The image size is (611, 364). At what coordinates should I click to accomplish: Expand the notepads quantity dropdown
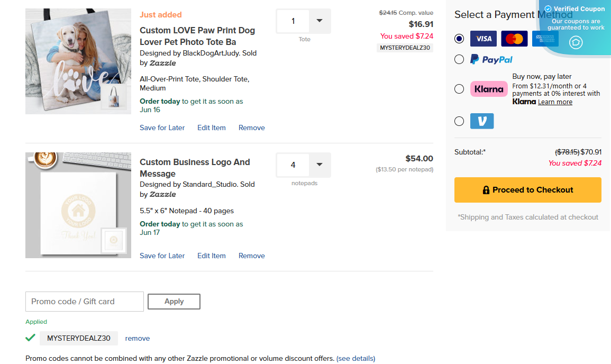pos(319,165)
